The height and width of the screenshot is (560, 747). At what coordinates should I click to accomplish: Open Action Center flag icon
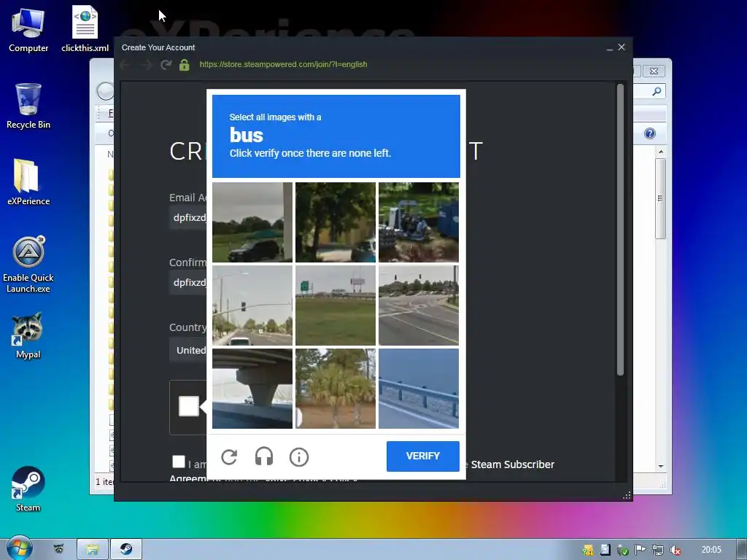[x=640, y=550]
